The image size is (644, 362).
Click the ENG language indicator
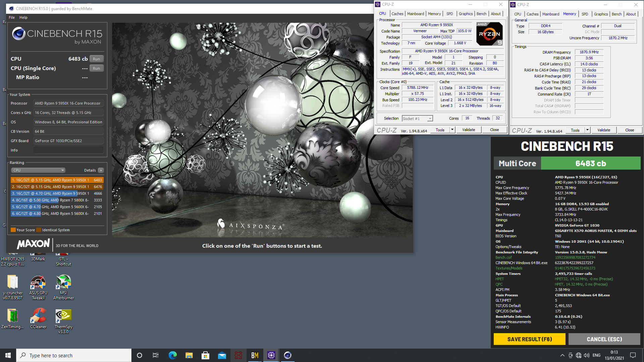coord(596,355)
